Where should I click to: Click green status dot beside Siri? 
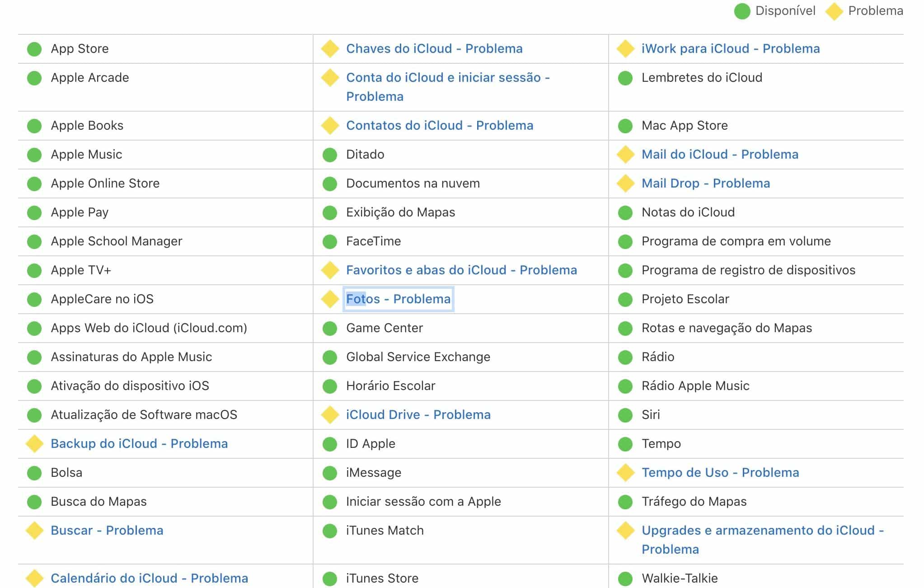pos(625,415)
